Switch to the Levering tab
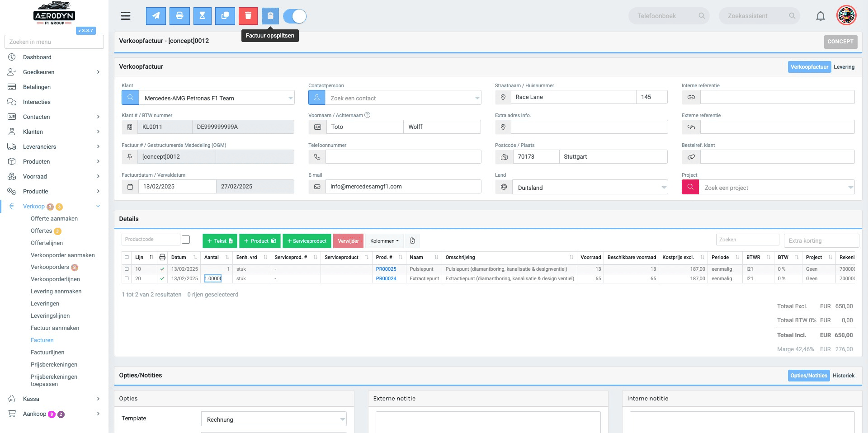The image size is (868, 433). tap(844, 67)
